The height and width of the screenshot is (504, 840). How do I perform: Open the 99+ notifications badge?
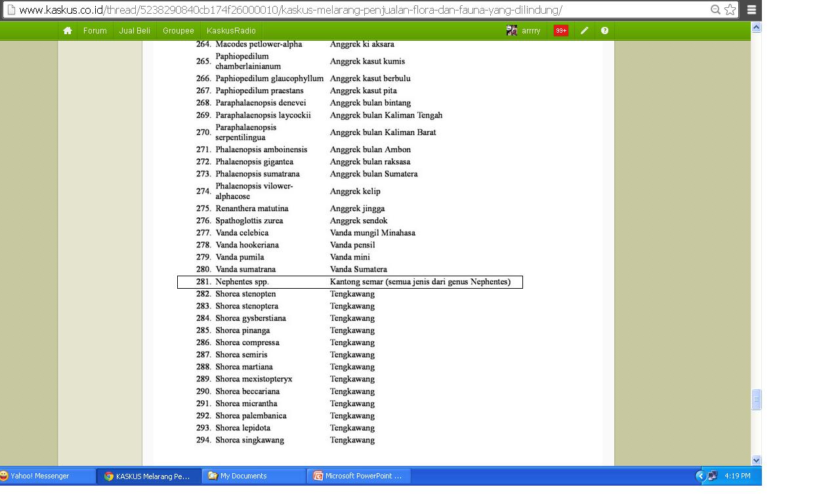[x=561, y=31]
